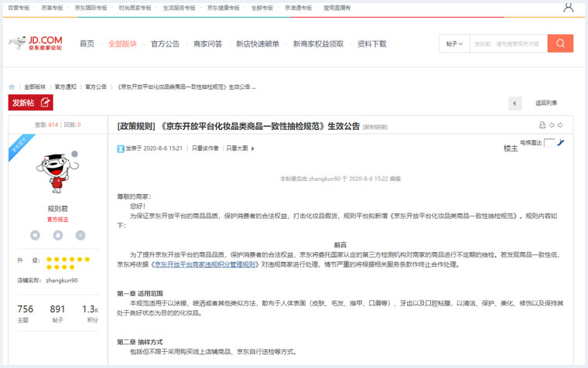The height and width of the screenshot is (368, 588).
Task: Open 新店快速破单 navigation item
Action: click(x=258, y=44)
